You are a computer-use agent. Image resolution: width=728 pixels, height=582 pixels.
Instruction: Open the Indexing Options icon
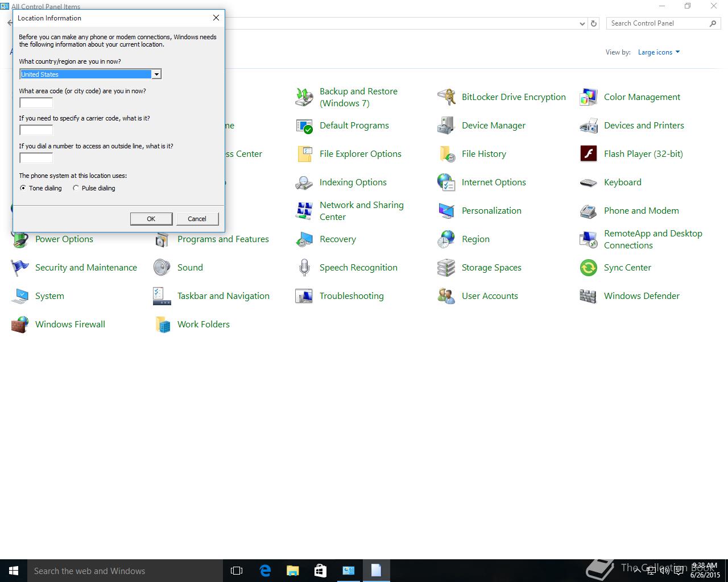(304, 182)
